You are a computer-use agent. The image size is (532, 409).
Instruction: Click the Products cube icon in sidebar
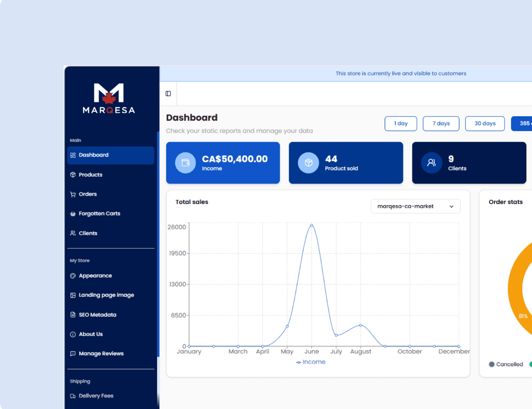pyautogui.click(x=73, y=175)
